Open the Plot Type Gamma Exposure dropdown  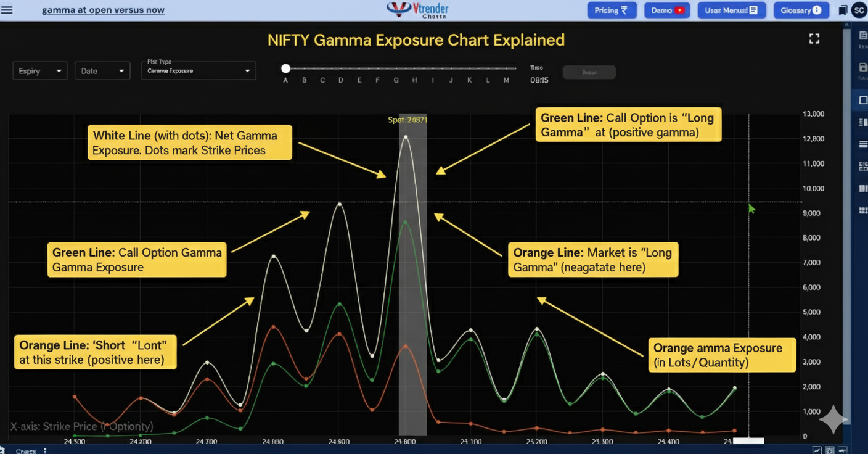(x=198, y=71)
